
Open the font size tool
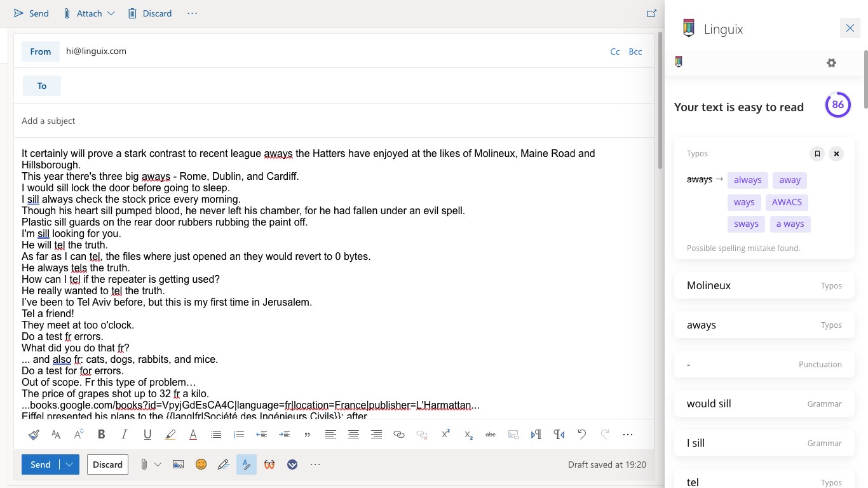(x=56, y=435)
